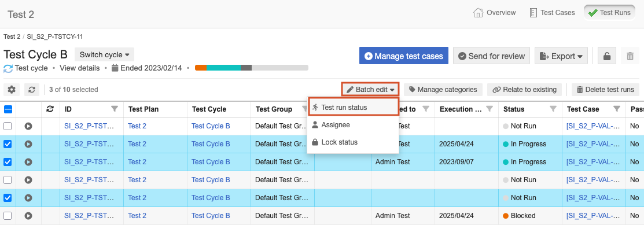Click the '3 of 10 selected' counter
Viewport: 644px width, 225px height.
point(73,90)
